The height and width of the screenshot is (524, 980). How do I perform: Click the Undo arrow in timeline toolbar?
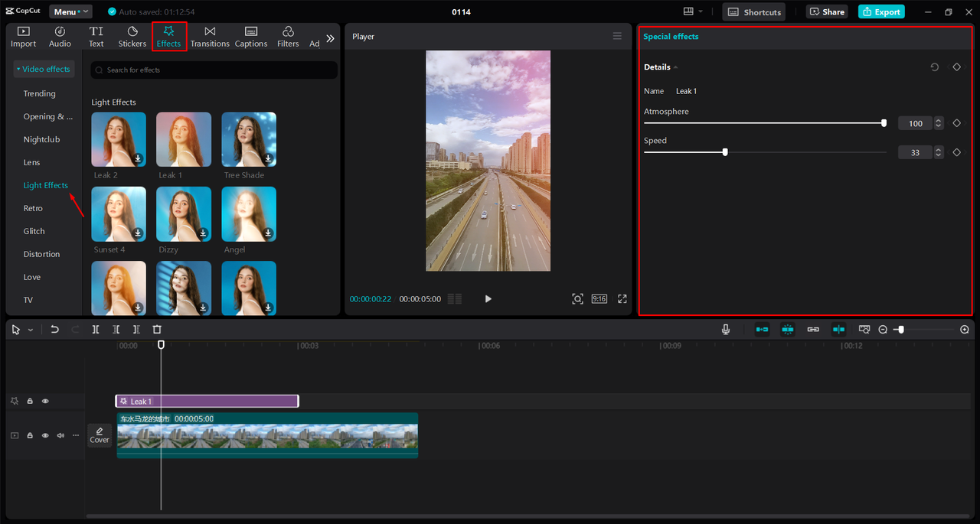click(54, 329)
